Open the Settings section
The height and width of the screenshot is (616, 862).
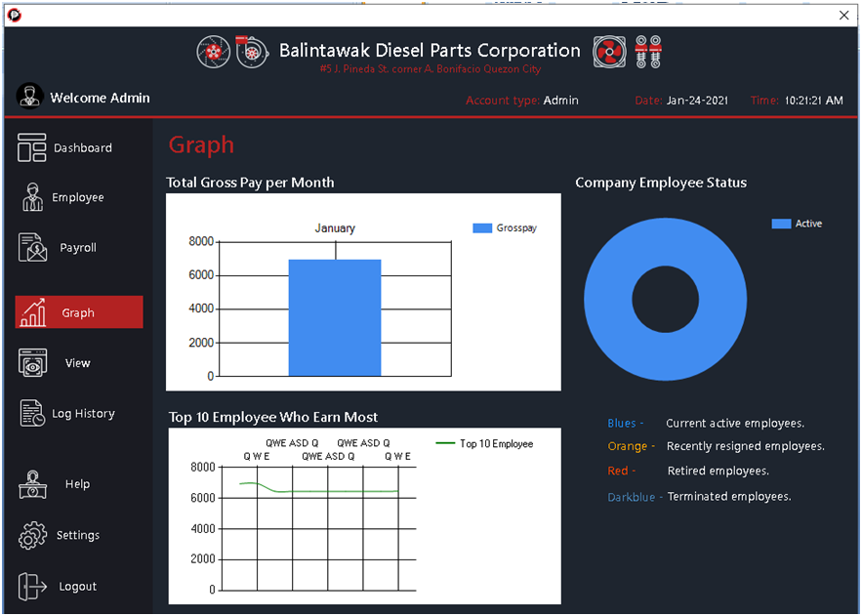pos(78,535)
